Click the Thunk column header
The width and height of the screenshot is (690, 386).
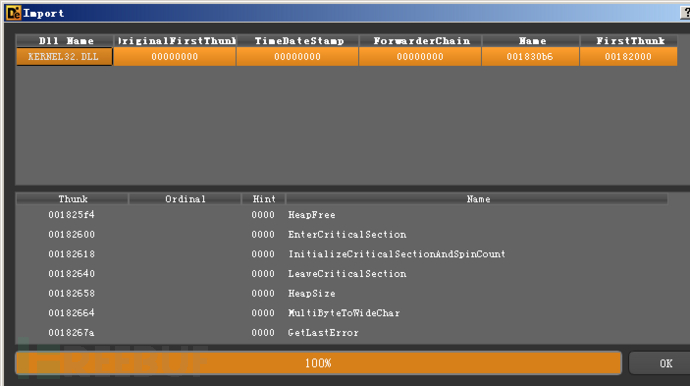[73, 199]
